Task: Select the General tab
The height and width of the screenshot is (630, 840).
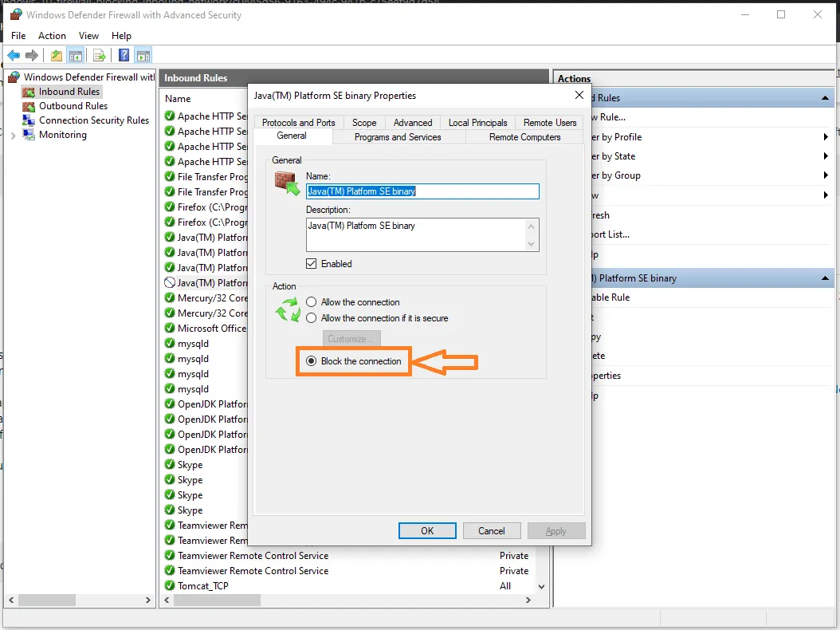Action: 292,136
